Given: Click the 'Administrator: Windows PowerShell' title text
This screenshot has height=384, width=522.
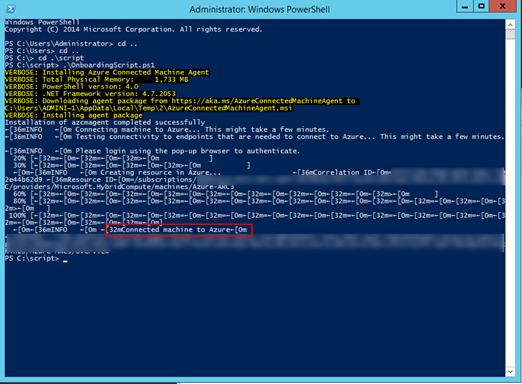Looking at the screenshot, I should click(x=260, y=9).
